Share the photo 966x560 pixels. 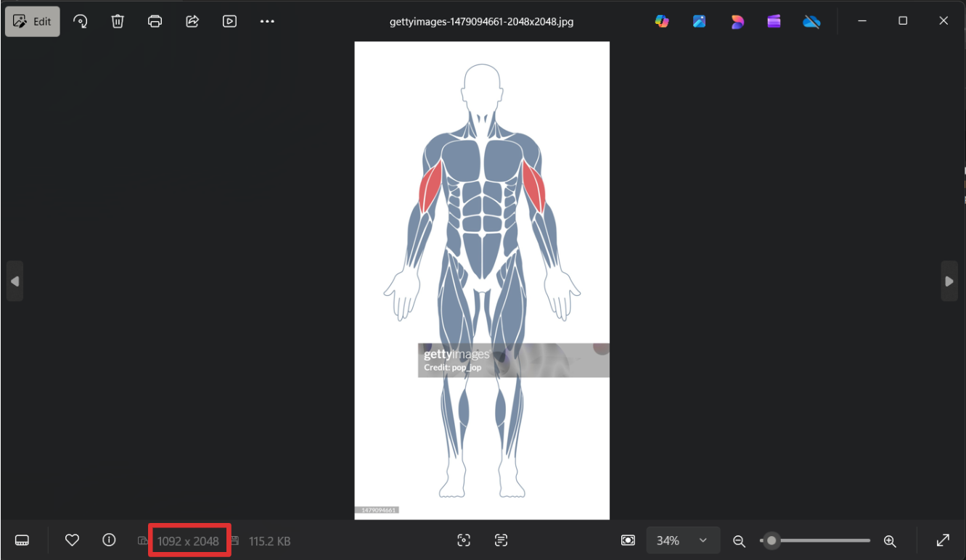tap(192, 21)
